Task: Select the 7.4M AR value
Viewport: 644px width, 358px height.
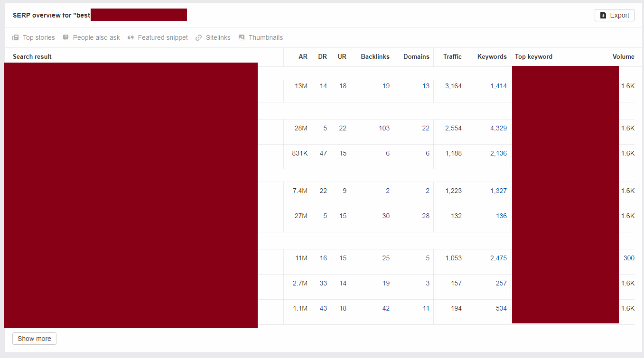Action: pos(300,191)
